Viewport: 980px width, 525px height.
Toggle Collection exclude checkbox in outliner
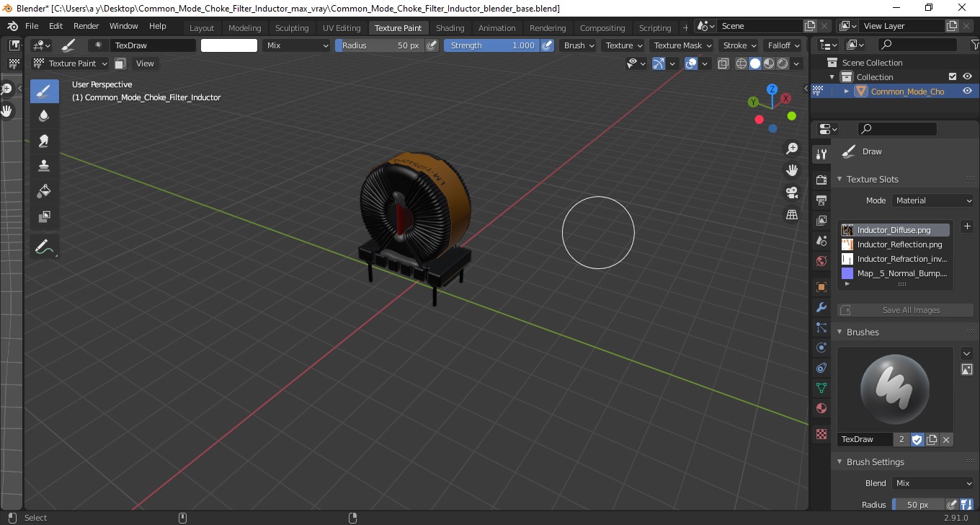click(953, 76)
